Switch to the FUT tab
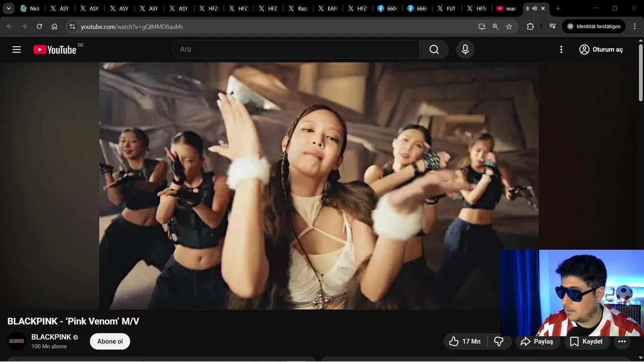Screen dimensions: 644x362 [446, 9]
